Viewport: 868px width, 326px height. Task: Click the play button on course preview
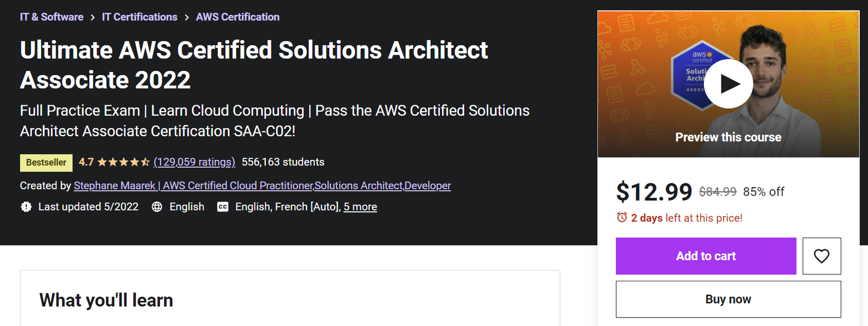[728, 84]
